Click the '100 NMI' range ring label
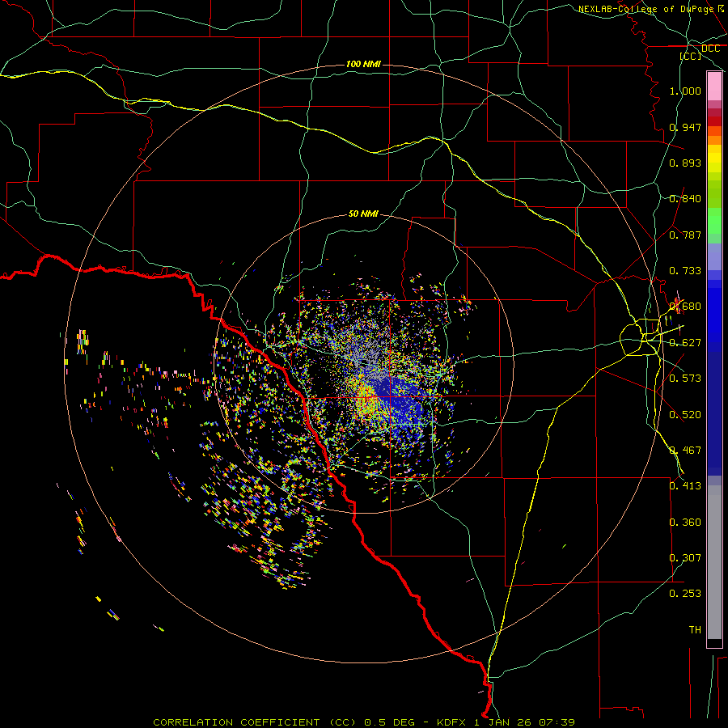This screenshot has width=728, height=728. (363, 64)
